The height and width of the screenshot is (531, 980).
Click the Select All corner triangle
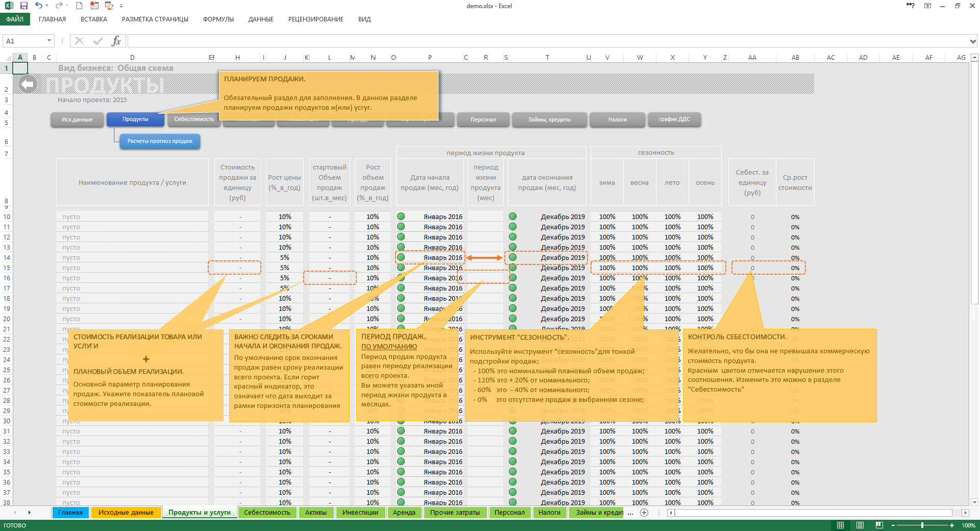pos(7,57)
